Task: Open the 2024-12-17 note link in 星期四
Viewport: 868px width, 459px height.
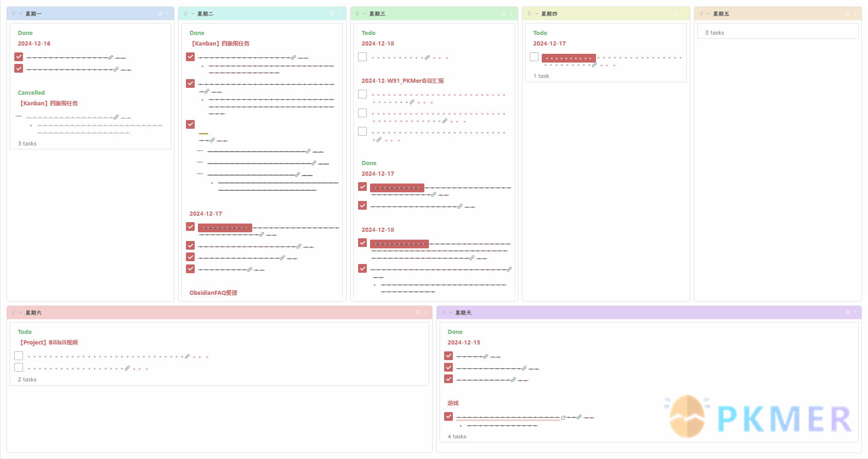Action: click(550, 44)
